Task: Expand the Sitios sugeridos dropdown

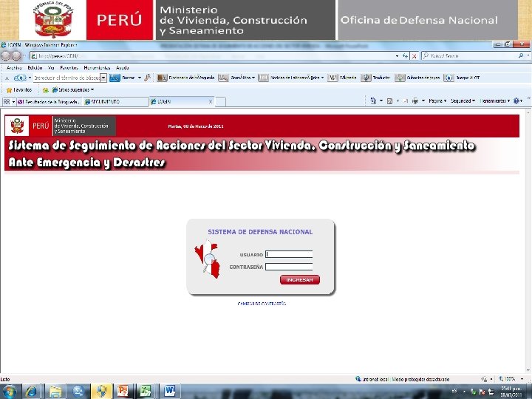Action: [92, 90]
